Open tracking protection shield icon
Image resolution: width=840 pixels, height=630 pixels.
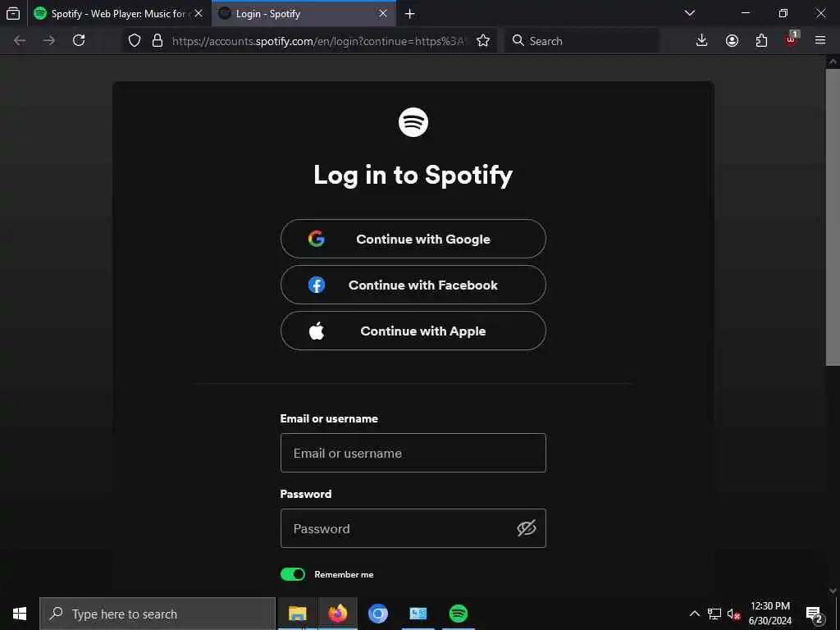coord(135,41)
